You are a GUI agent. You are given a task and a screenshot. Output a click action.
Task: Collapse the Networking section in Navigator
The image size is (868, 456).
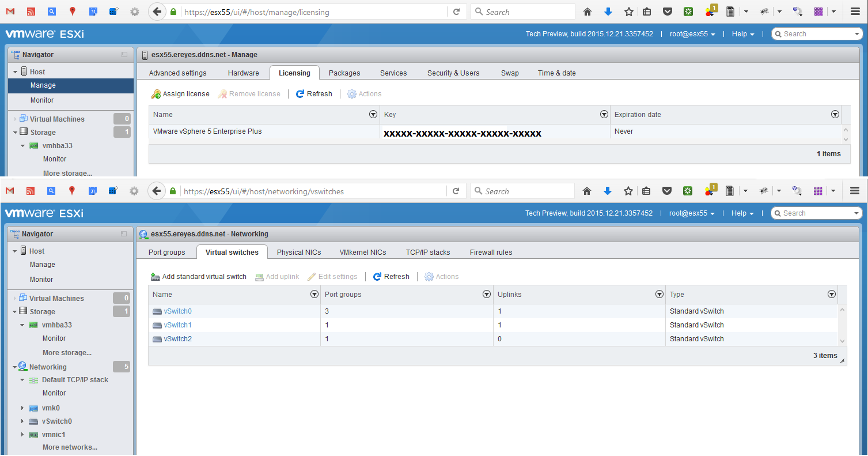pyautogui.click(x=14, y=367)
